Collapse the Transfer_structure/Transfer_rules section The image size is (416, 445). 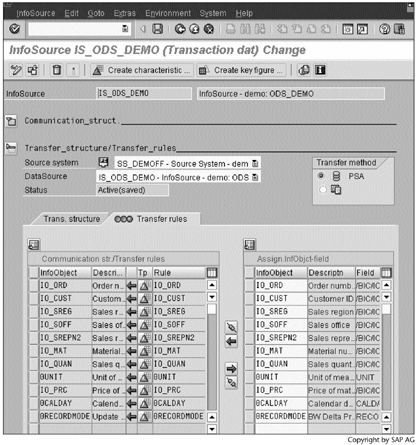[11, 148]
